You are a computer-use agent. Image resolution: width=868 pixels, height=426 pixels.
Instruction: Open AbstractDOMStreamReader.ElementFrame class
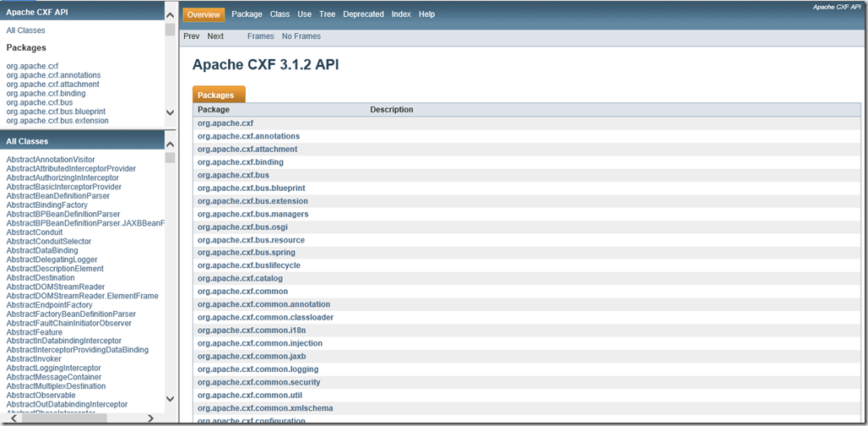(x=83, y=296)
